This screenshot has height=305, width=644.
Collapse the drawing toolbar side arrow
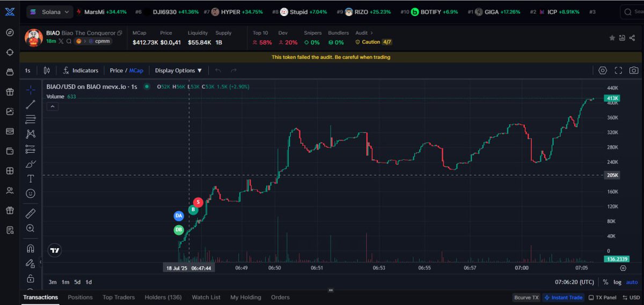point(41,262)
